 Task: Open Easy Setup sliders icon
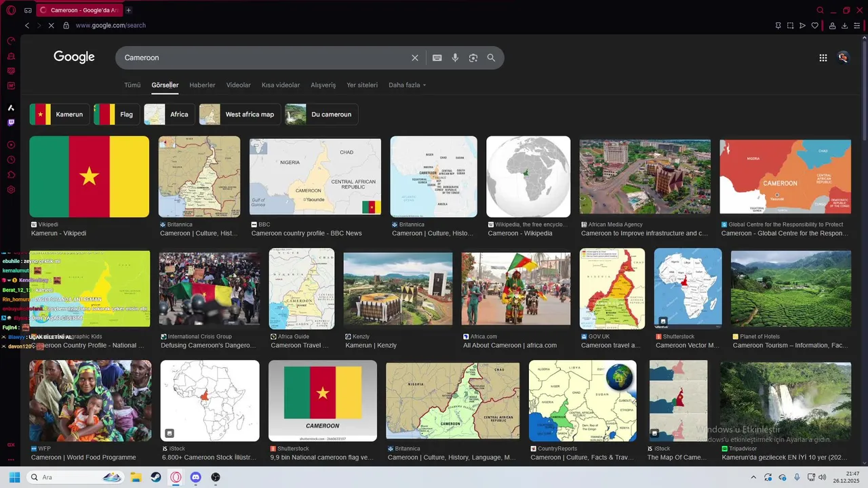pyautogui.click(x=857, y=25)
